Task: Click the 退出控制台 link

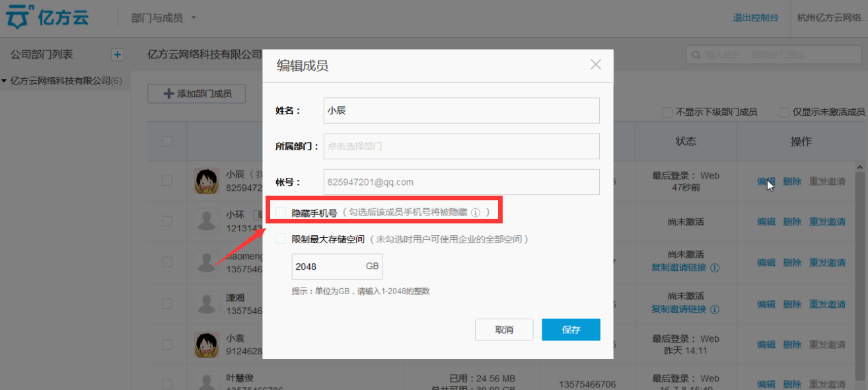Action: pyautogui.click(x=755, y=18)
